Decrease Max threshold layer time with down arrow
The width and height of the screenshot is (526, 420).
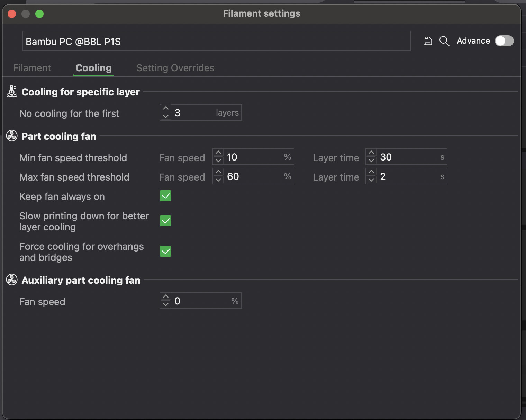pos(371,180)
